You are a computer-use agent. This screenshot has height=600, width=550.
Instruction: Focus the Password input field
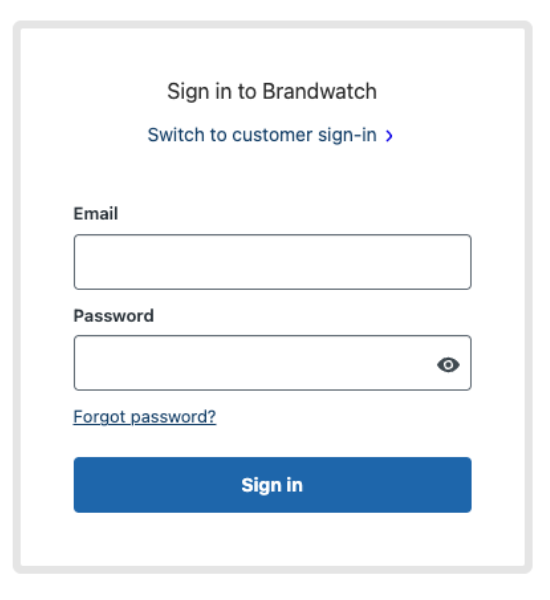click(273, 363)
